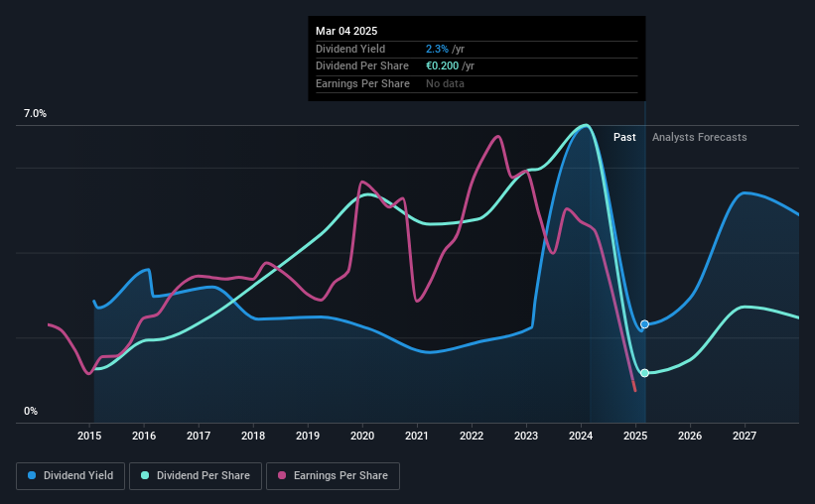The image size is (815, 504).
Task: Click the 'No data' earnings per share value
Action: point(445,83)
